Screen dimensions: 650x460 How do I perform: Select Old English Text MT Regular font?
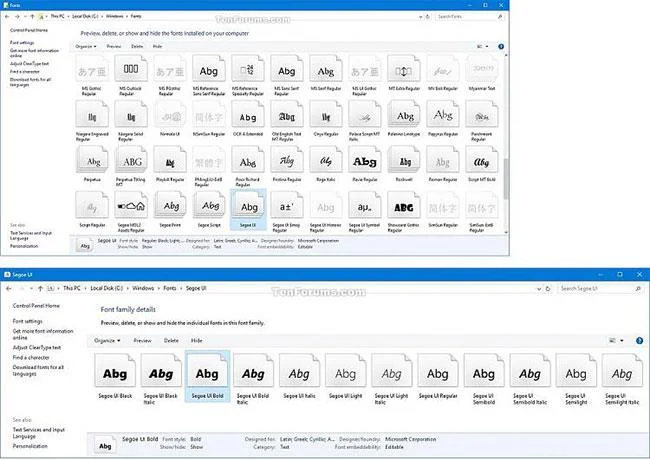tap(287, 115)
